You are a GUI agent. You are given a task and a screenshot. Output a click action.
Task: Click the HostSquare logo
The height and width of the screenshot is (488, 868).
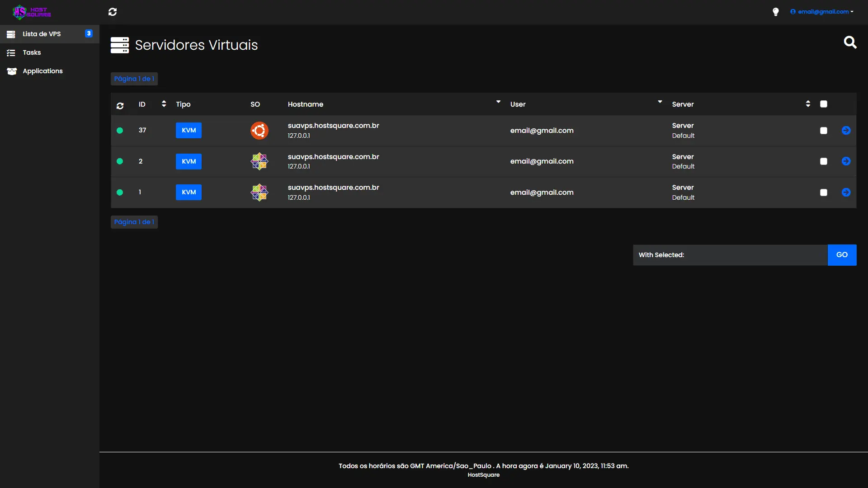pos(32,12)
